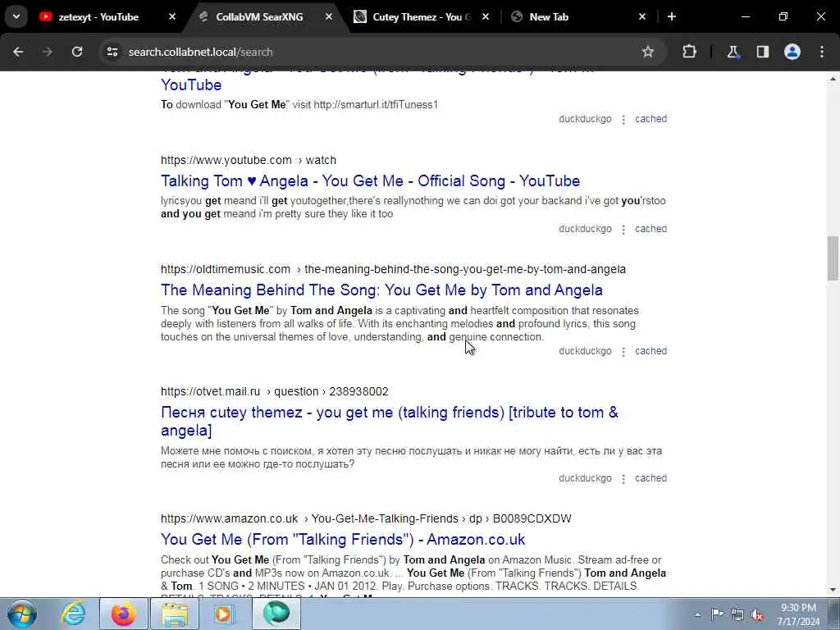Open Windows Explorer folder from the taskbar
Viewport: 840px width, 630px height.
pyautogui.click(x=175, y=614)
